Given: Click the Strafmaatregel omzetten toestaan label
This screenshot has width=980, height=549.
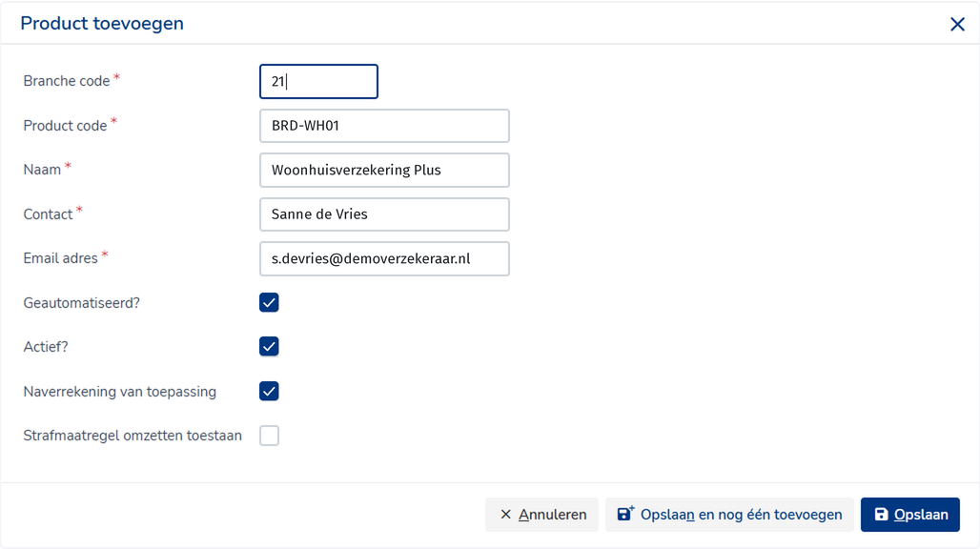Looking at the screenshot, I should click(133, 436).
